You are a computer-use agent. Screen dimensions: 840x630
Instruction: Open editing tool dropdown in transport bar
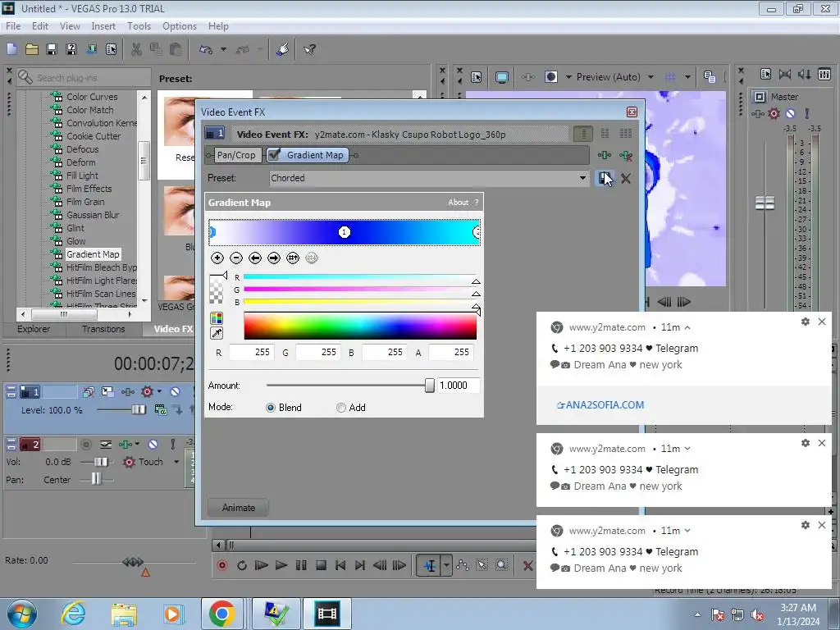tap(446, 565)
